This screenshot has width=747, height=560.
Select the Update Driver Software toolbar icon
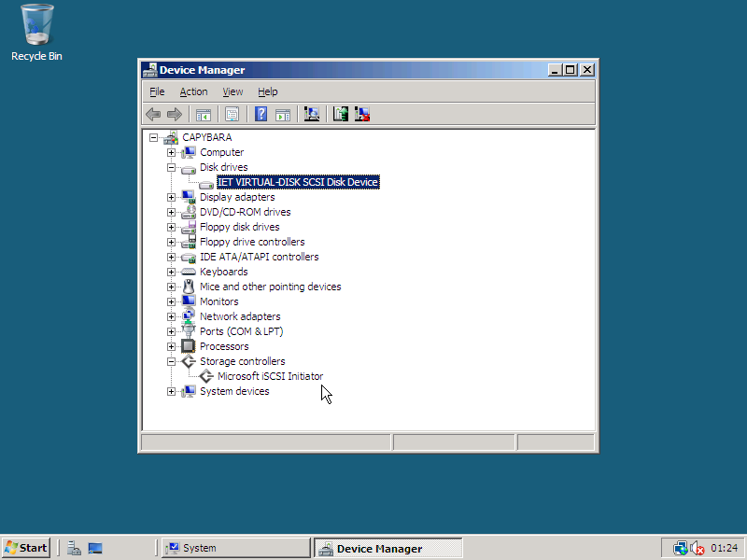[x=340, y=114]
